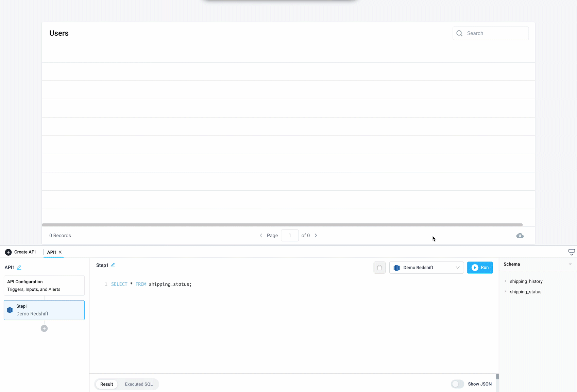The width and height of the screenshot is (577, 392).
Task: Click the pencil icon to rename Step1
Action: pos(113,265)
